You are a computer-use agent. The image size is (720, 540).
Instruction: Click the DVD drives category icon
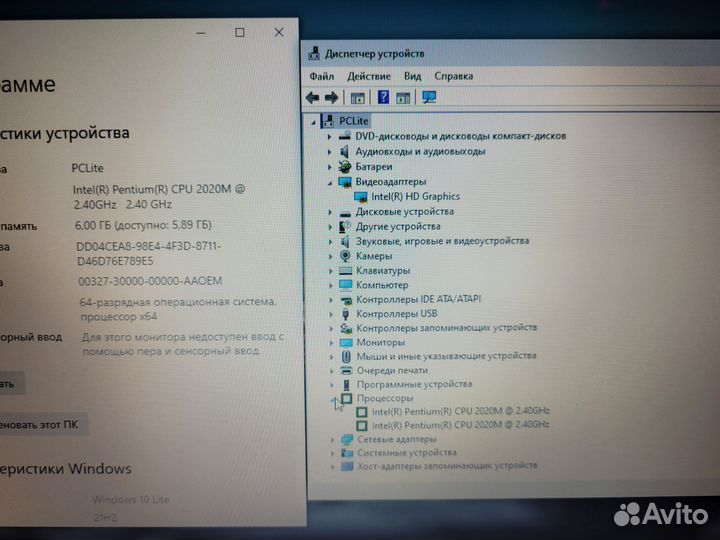click(x=345, y=136)
